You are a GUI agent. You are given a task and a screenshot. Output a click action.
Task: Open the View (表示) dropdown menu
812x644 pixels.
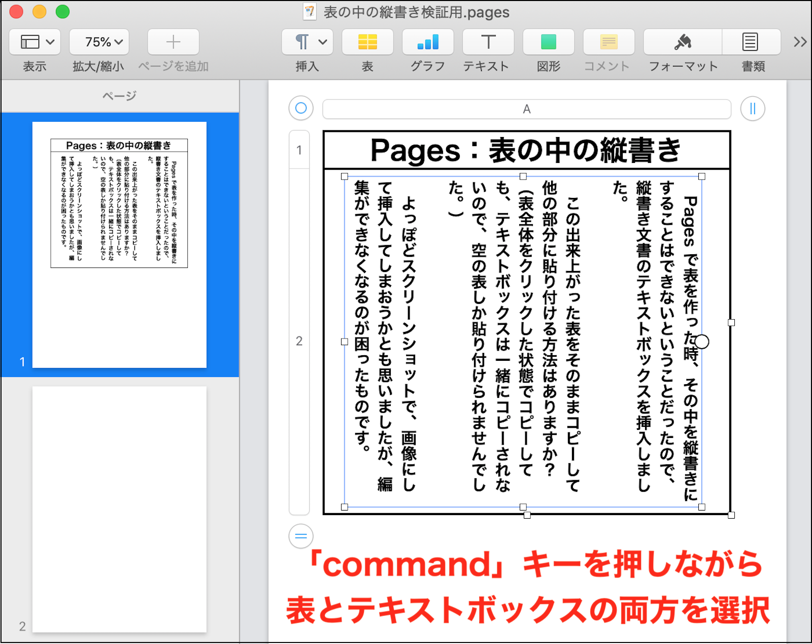click(x=35, y=42)
